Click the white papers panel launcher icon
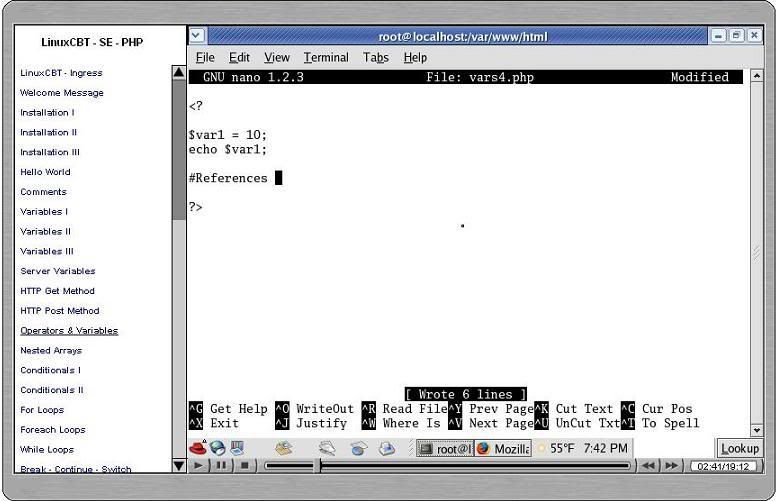Screen dimensions: 776x501 [x=327, y=449]
